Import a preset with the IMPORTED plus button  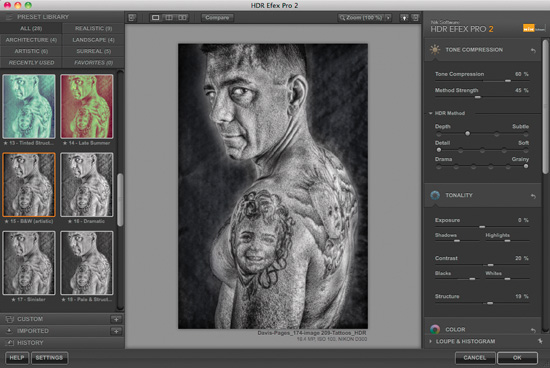(116, 331)
